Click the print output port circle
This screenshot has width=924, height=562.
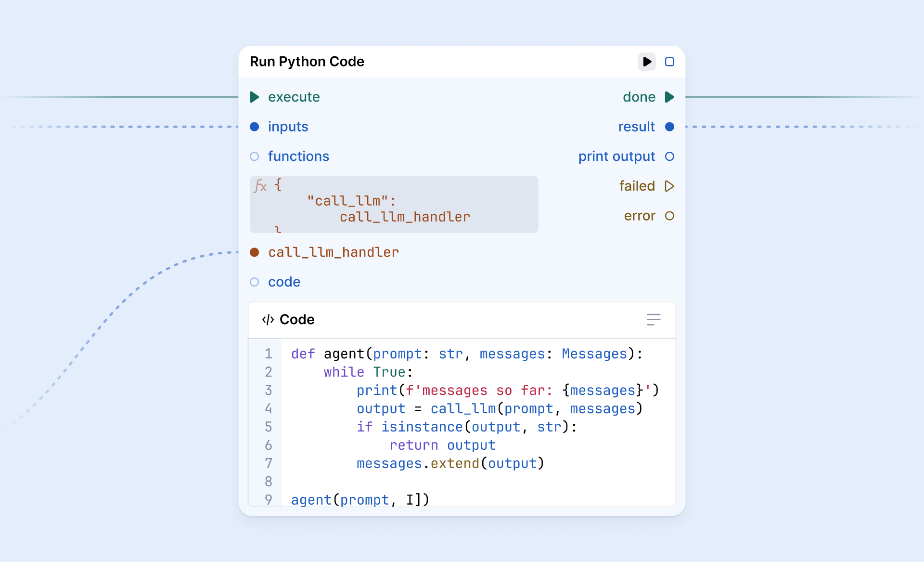click(x=669, y=157)
